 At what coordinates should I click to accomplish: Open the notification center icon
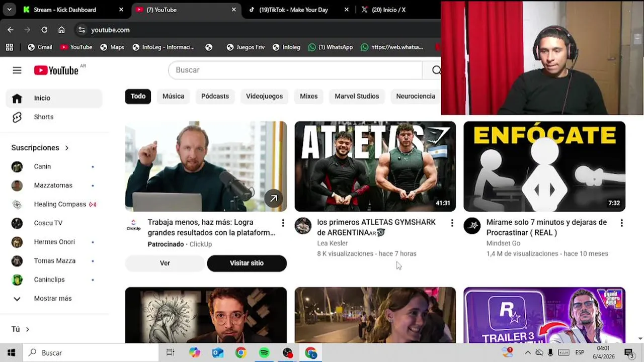click(x=628, y=352)
